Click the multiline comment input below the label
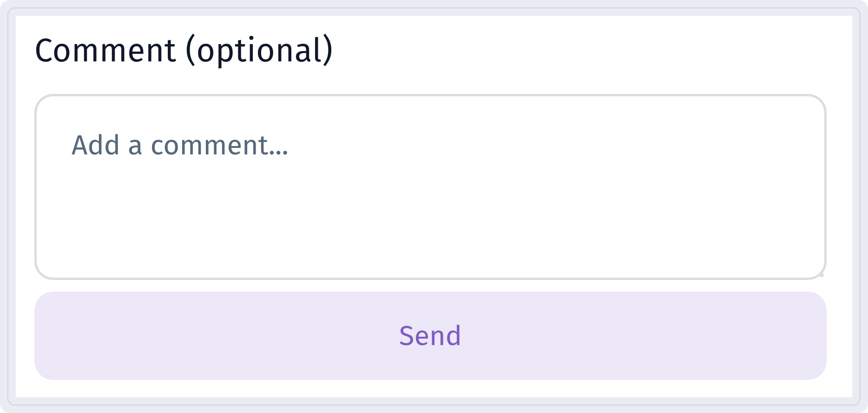Screen dimensions: 868x413 point(430,187)
